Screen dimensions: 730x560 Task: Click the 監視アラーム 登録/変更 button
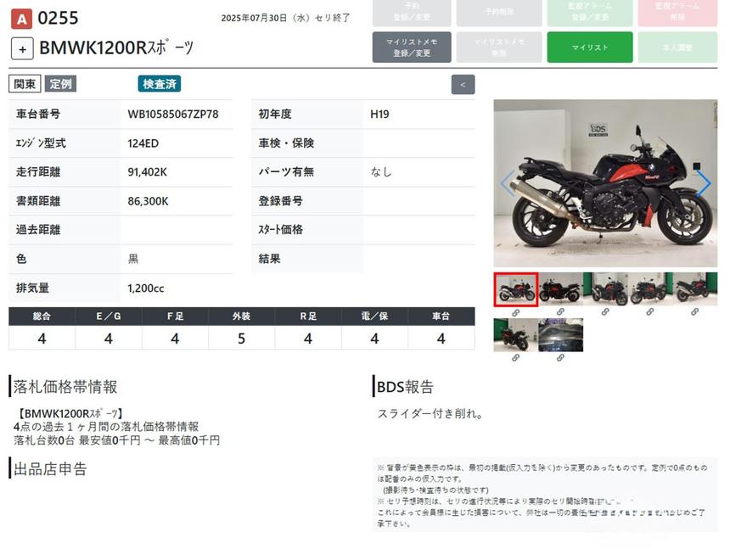tap(589, 13)
